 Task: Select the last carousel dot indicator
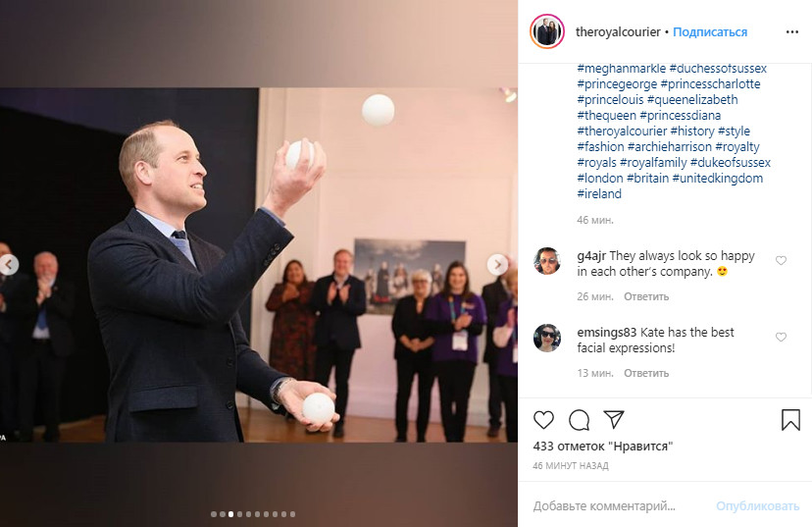point(292,514)
